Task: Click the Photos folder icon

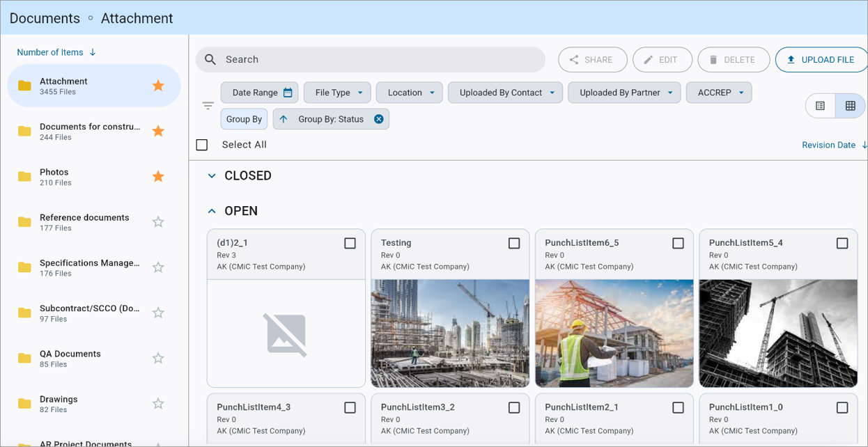Action: (x=24, y=177)
